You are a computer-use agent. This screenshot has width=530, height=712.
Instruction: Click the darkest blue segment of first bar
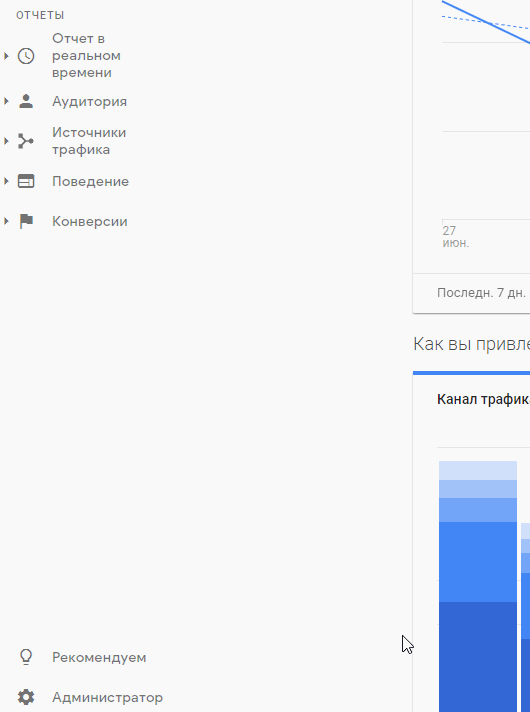478,657
